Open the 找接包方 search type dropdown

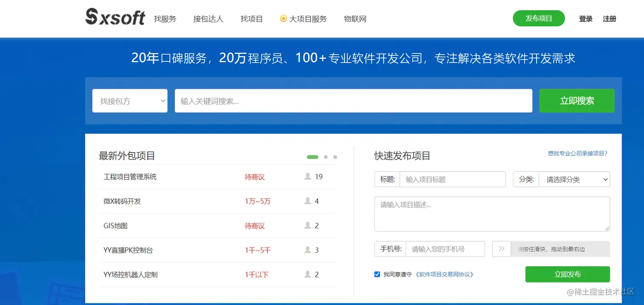point(130,101)
